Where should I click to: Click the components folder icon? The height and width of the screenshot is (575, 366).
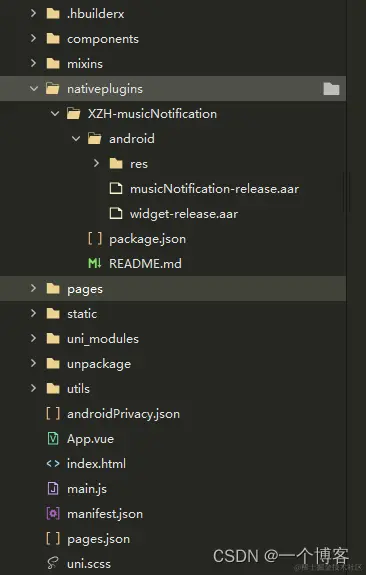pyautogui.click(x=53, y=39)
